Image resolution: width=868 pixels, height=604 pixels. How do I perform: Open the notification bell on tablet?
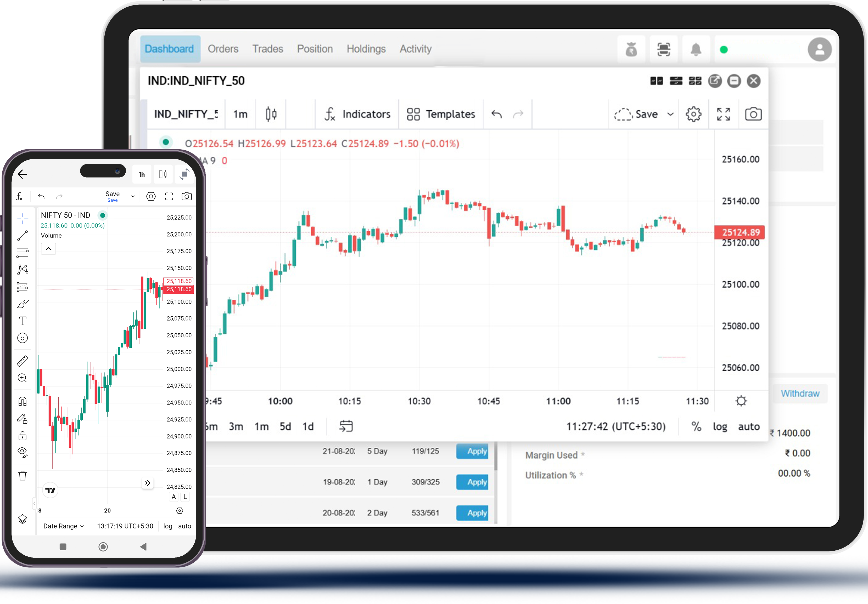tap(696, 49)
